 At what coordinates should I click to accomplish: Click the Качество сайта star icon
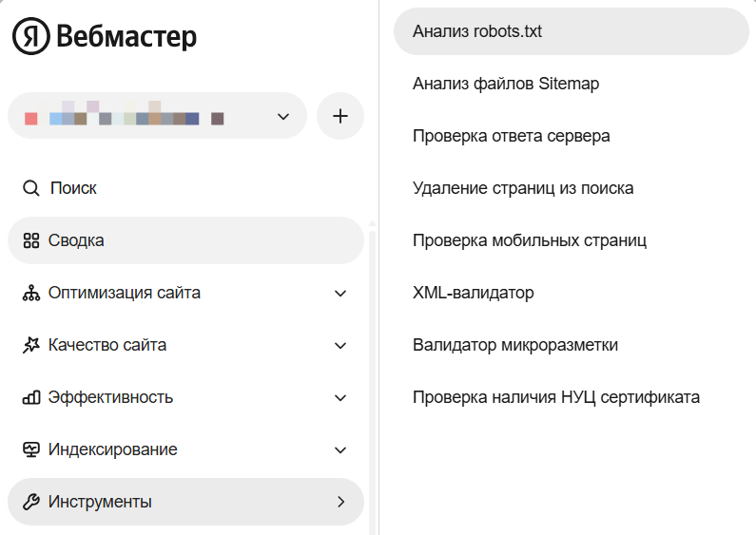click(30, 345)
